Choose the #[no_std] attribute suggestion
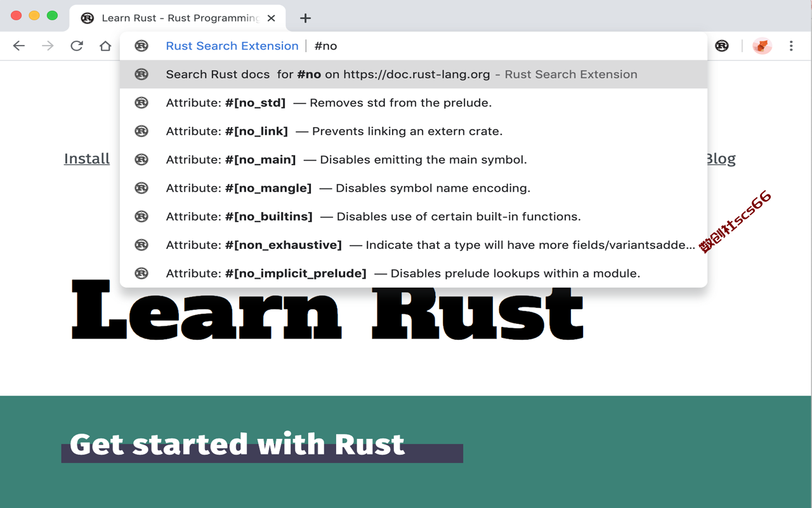This screenshot has height=508, width=812. (x=414, y=103)
